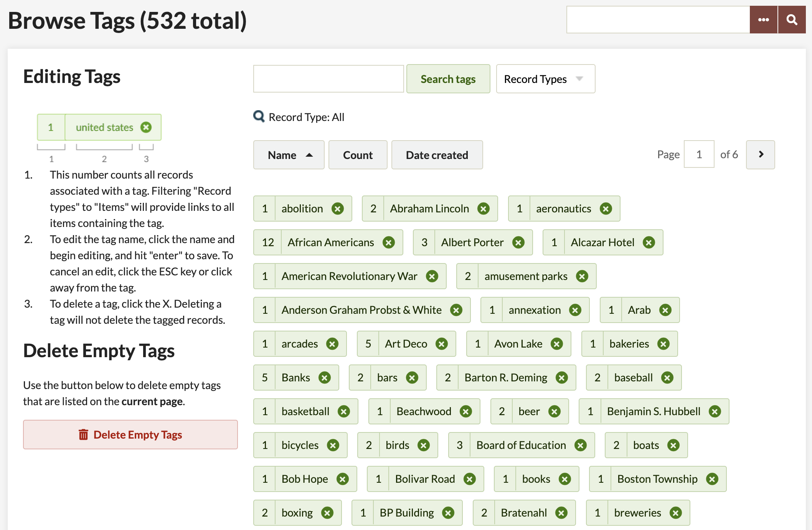
Task: Sort tags by Count
Action: [x=358, y=155]
